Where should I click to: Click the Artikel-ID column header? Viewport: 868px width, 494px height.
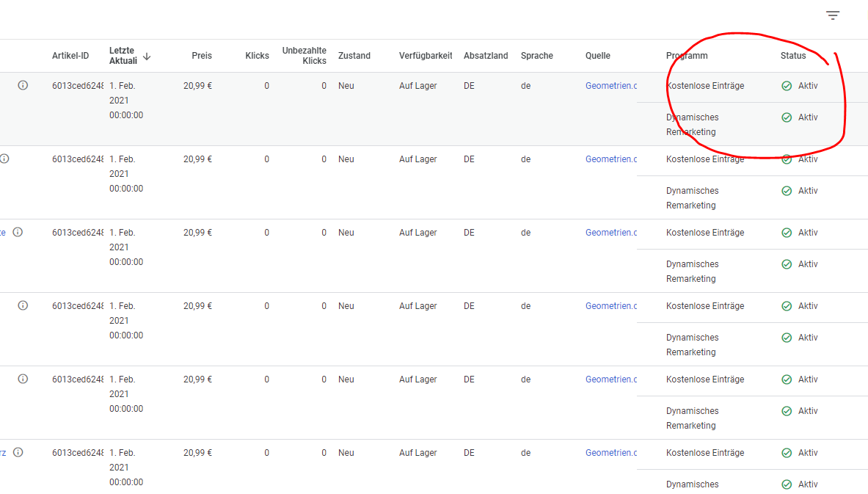pos(70,56)
